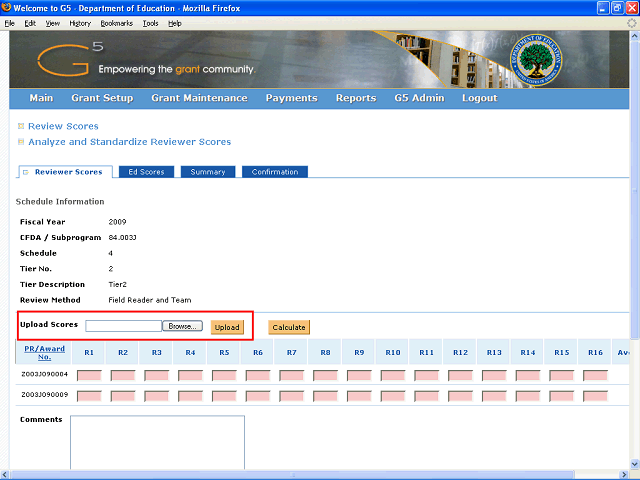
Task: Click the Upload Scores file path field
Action: click(x=123, y=326)
